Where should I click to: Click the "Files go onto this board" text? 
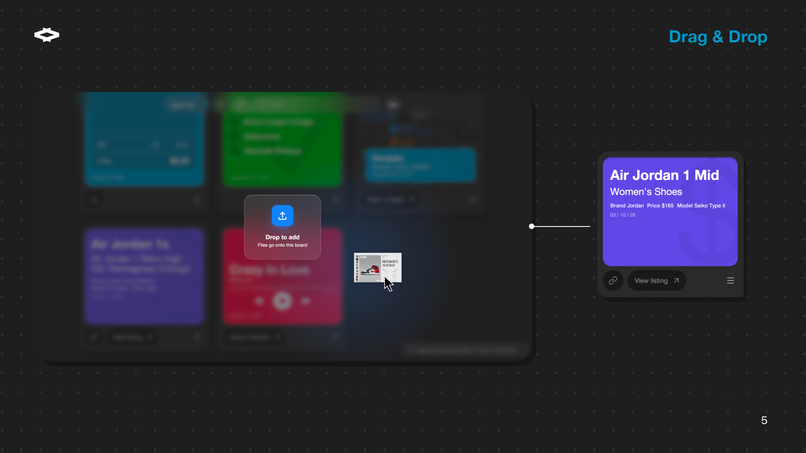[282, 245]
